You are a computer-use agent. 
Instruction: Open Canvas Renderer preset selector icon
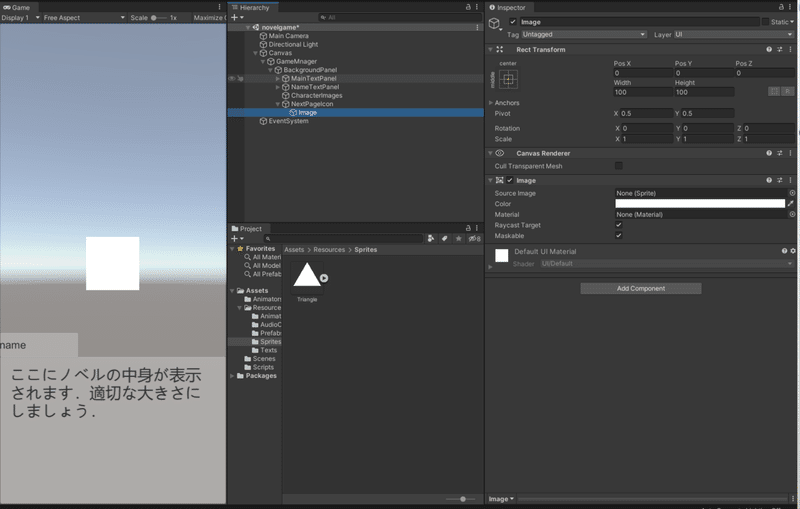pos(780,153)
